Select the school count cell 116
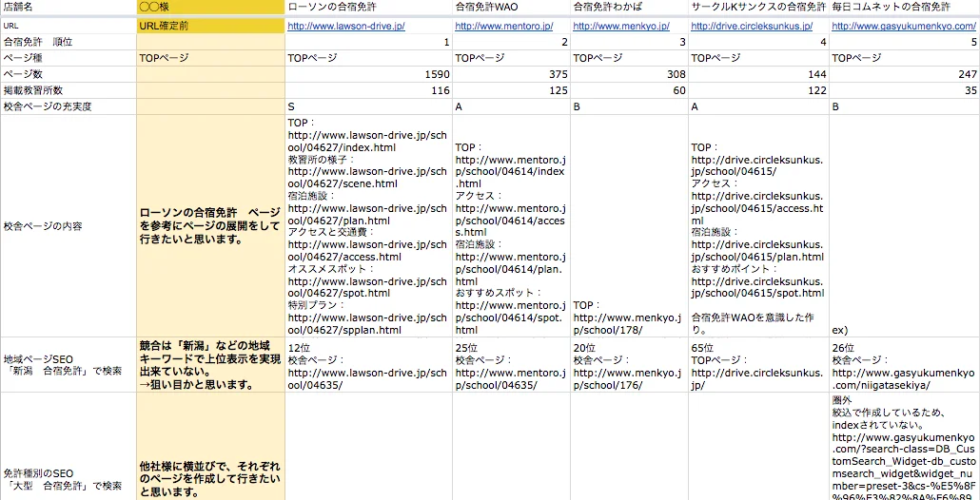Image resolution: width=980 pixels, height=500 pixels. 368,90
